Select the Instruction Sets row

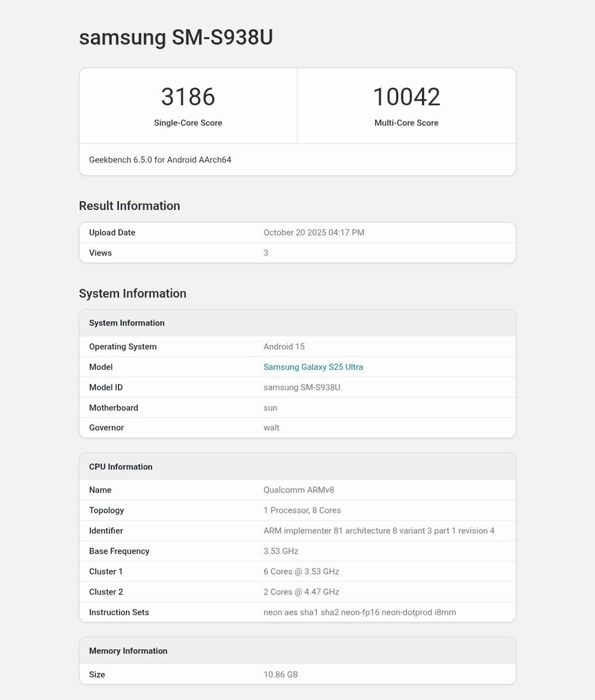coord(297,612)
